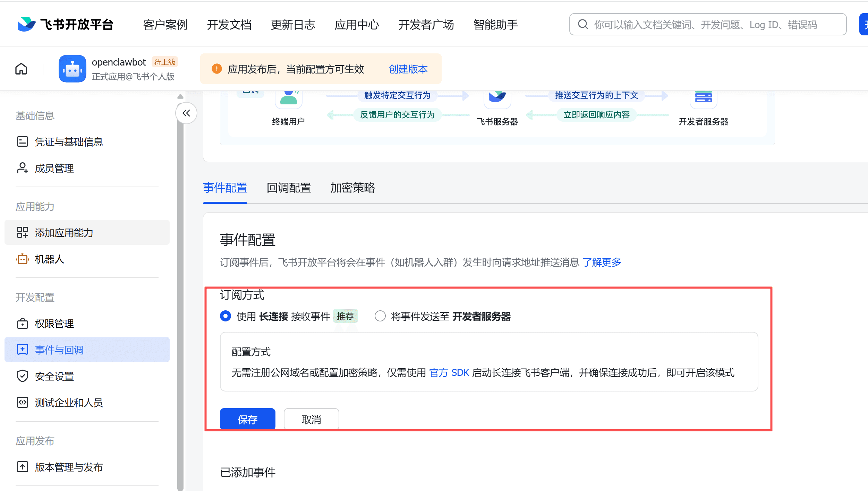This screenshot has width=868, height=491.
Task: Select the 将事件发送至开发者服务器 radio option
Action: click(x=380, y=316)
